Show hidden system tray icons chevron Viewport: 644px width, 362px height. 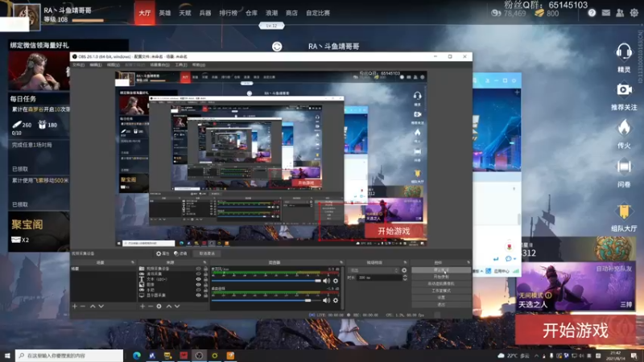(536, 356)
